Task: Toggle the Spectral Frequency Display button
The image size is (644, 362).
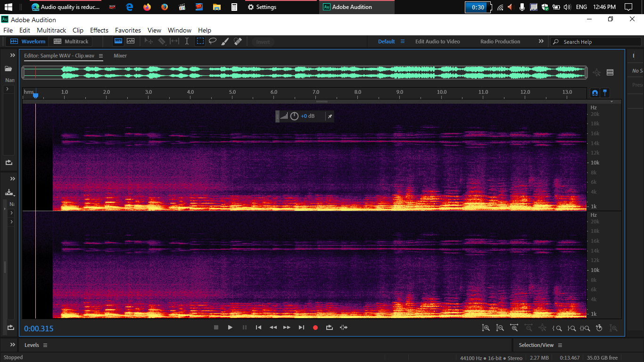Action: (x=118, y=41)
